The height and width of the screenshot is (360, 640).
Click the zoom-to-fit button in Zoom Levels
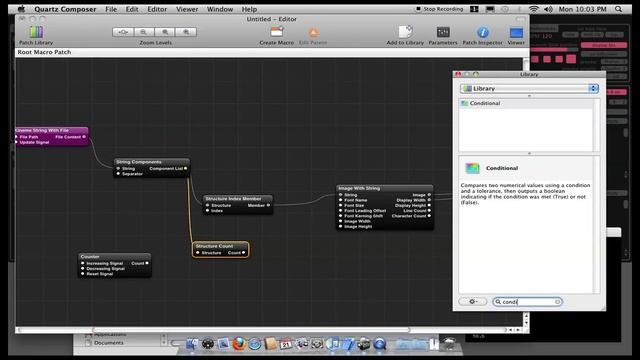pyautogui.click(x=123, y=32)
